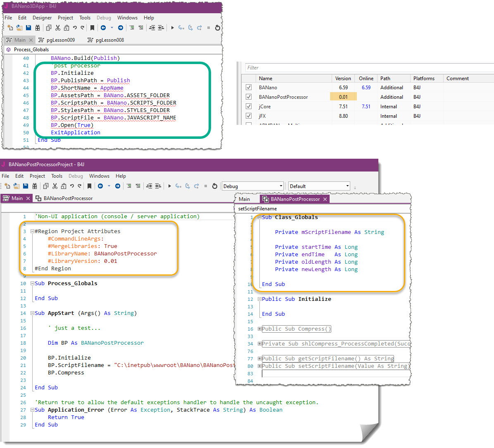This screenshot has width=494, height=448.
Task: Collapse Sub Process_Globals in Main module
Action: pyautogui.click(x=32, y=283)
